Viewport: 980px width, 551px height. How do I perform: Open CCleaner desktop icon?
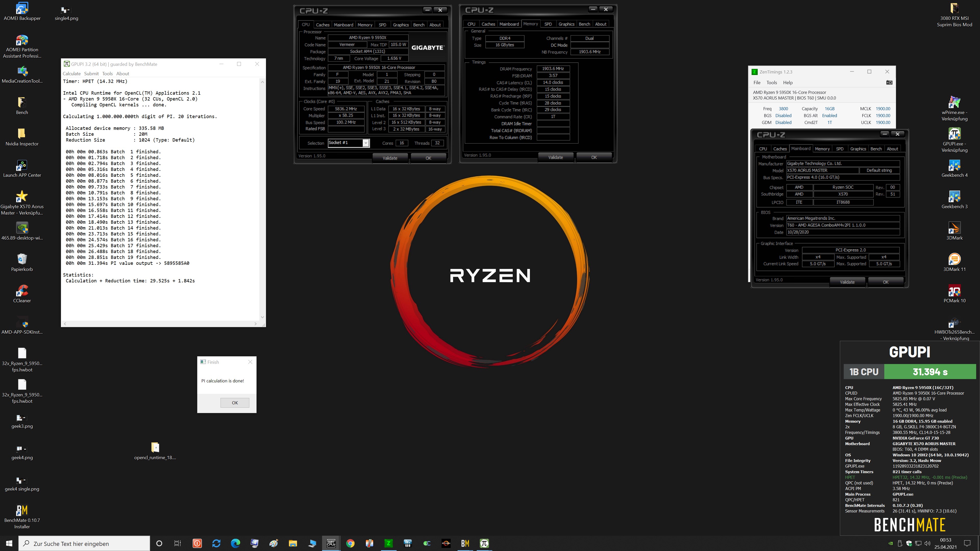(22, 294)
